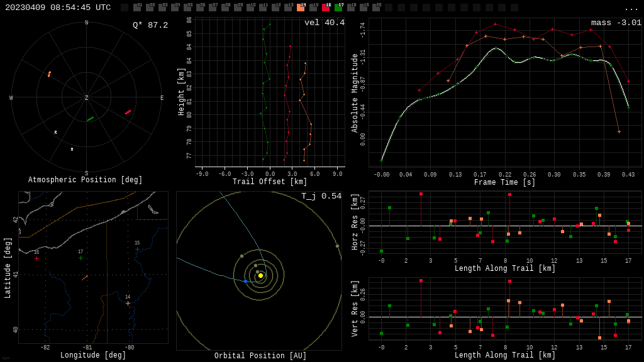Image resolution: width=644 pixels, height=362 pixels.
Task: Select station 06 square in top bar
Action: tap(200, 8)
